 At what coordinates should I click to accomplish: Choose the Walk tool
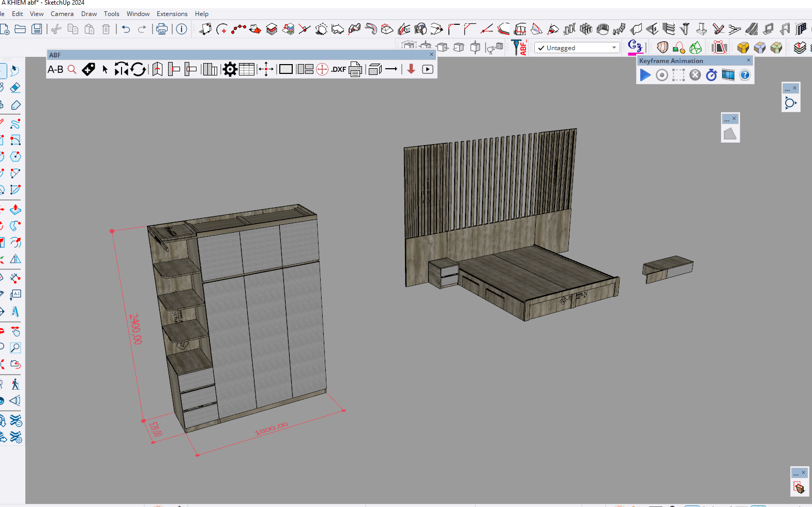(16, 384)
